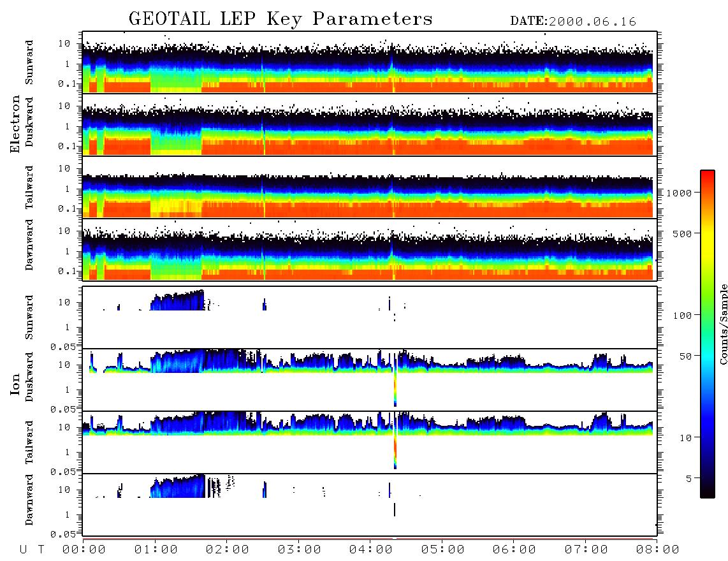Click the Ion "Duskward" panel label
Screen dimensions: 728x561
(x=29, y=377)
